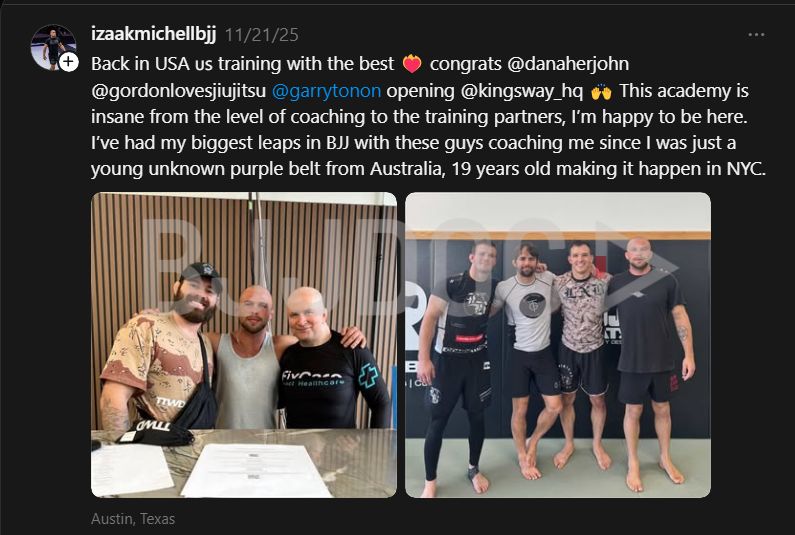Enlarge the left photo of three men
Screen dimensions: 795x535
pos(244,345)
